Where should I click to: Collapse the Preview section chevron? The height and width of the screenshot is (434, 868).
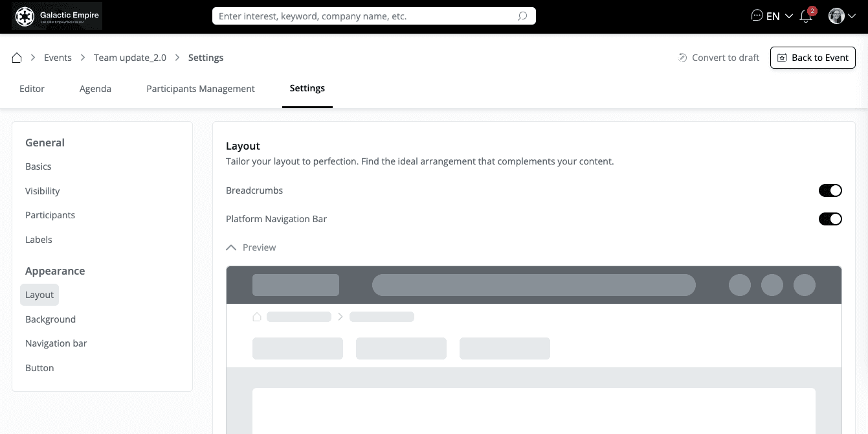click(231, 247)
